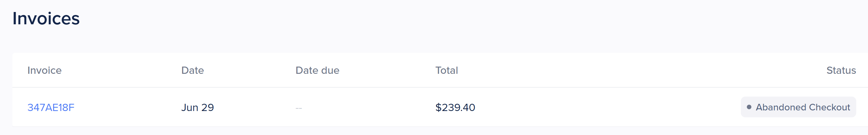The height and width of the screenshot is (135, 868).
Task: Click the empty date due dashes
Action: (299, 108)
